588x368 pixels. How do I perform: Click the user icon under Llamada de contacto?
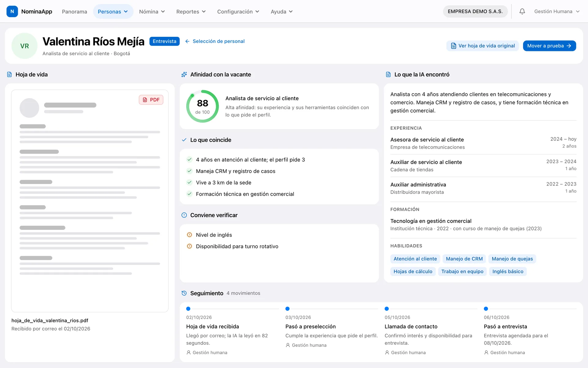pyautogui.click(x=387, y=353)
